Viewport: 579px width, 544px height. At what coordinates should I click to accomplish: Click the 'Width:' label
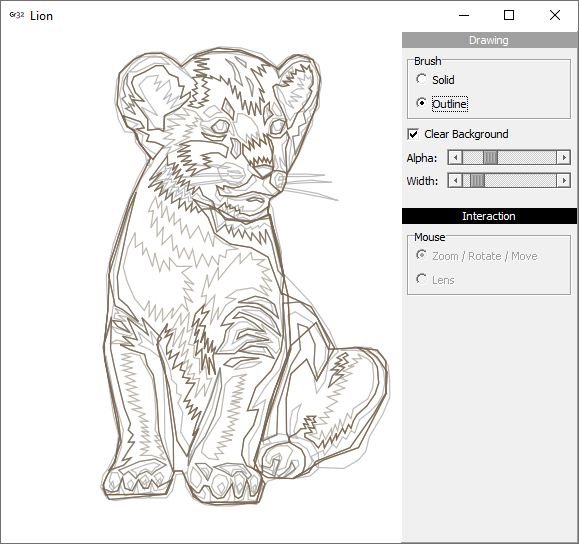(x=422, y=181)
